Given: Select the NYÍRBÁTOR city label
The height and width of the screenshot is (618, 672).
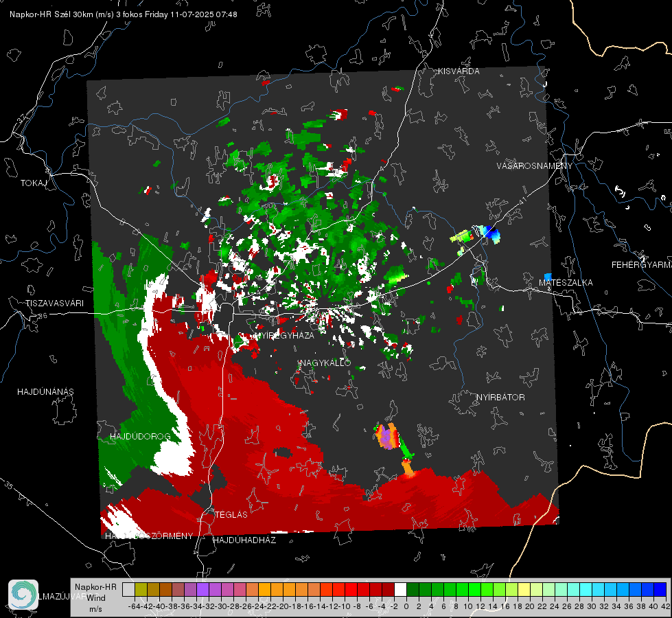Looking at the screenshot, I should [500, 398].
